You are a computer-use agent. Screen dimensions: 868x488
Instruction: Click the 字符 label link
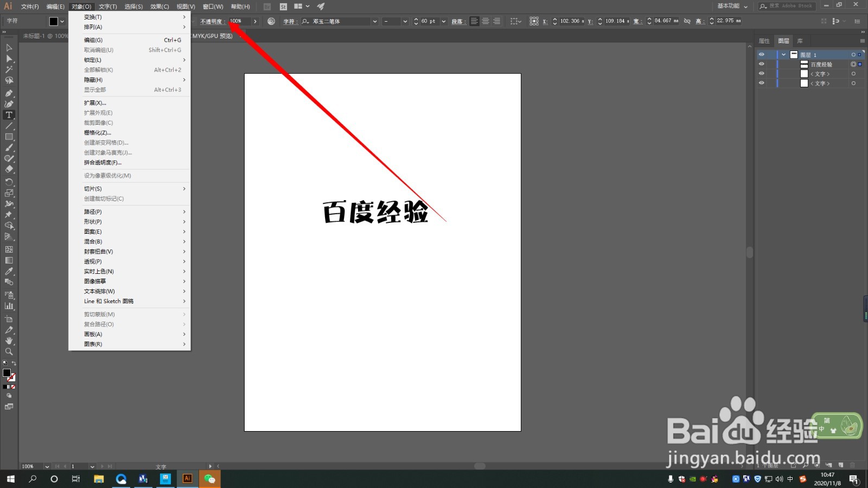pyautogui.click(x=290, y=21)
